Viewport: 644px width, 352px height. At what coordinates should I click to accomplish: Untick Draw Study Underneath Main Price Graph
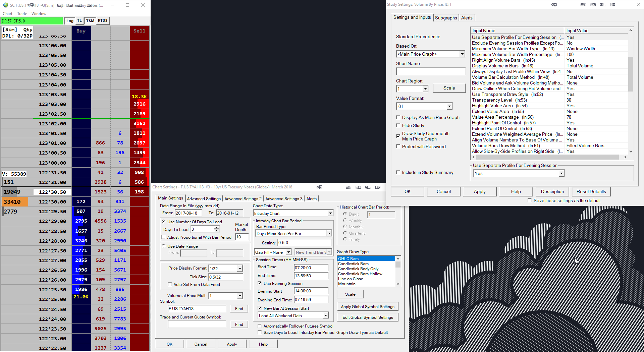(x=398, y=136)
